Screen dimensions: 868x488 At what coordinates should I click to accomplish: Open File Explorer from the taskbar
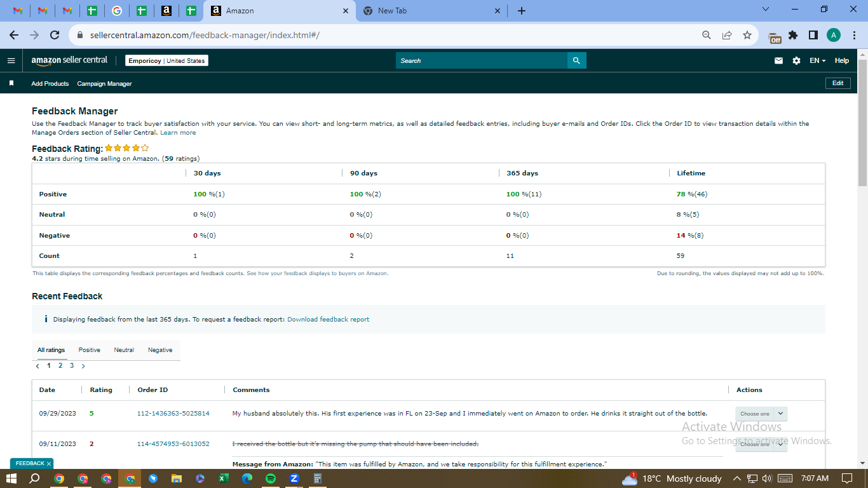176,478
